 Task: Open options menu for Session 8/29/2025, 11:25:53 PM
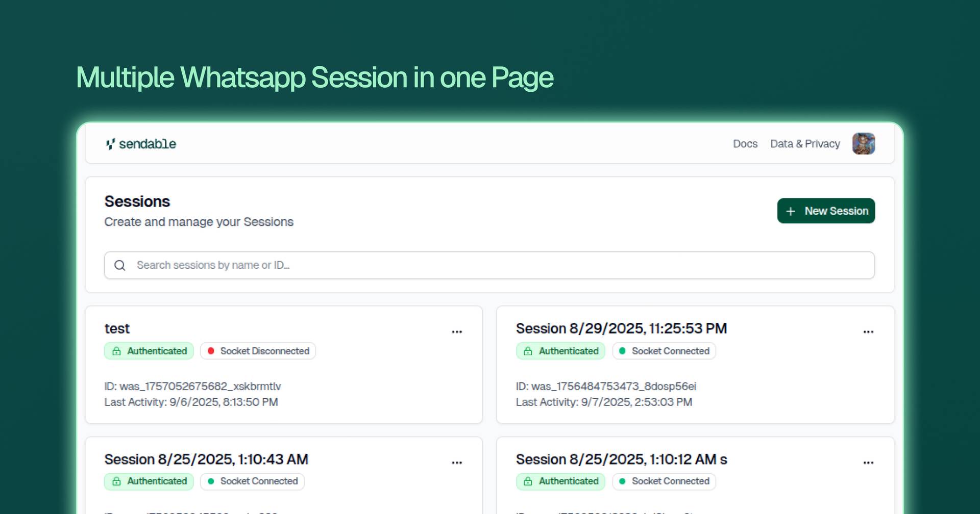pyautogui.click(x=868, y=331)
